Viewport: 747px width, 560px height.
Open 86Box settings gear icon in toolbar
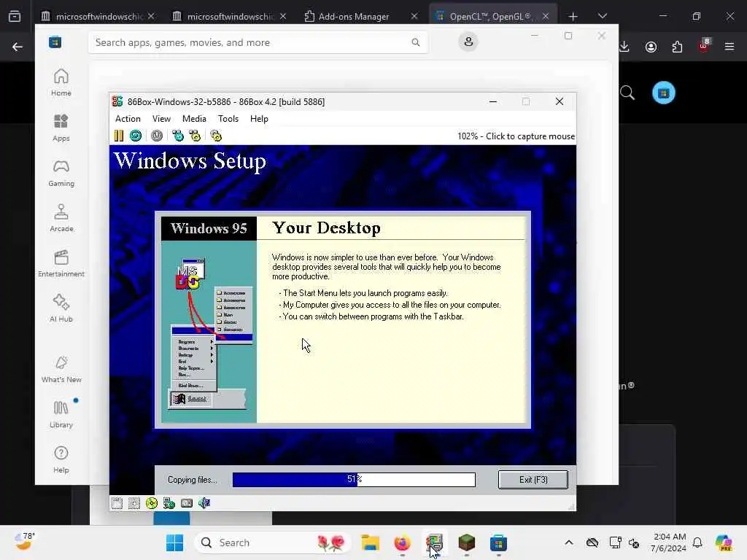coord(216,136)
